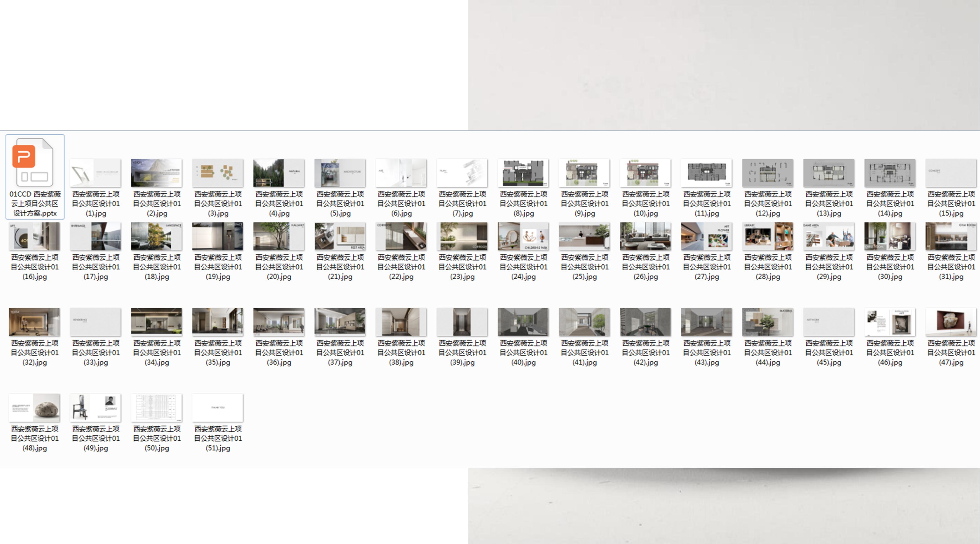Select thumbnail of image (1).jpg
This screenshot has width=980, height=544.
click(95, 173)
